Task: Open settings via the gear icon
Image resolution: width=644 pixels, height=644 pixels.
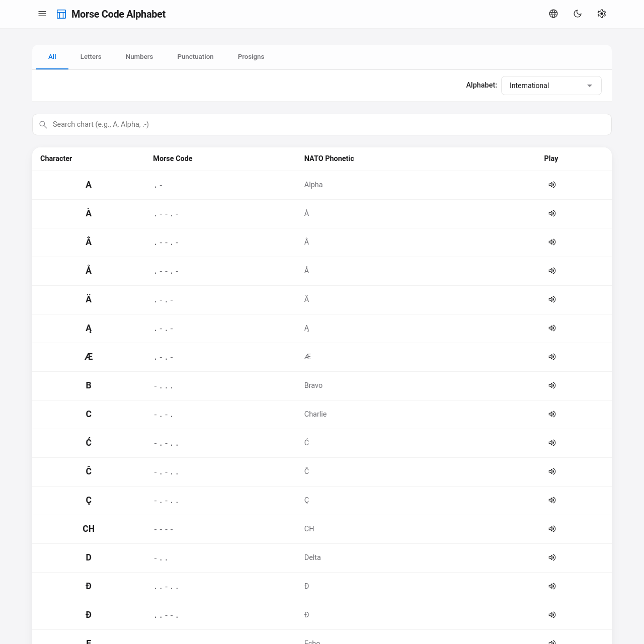Action: click(602, 14)
